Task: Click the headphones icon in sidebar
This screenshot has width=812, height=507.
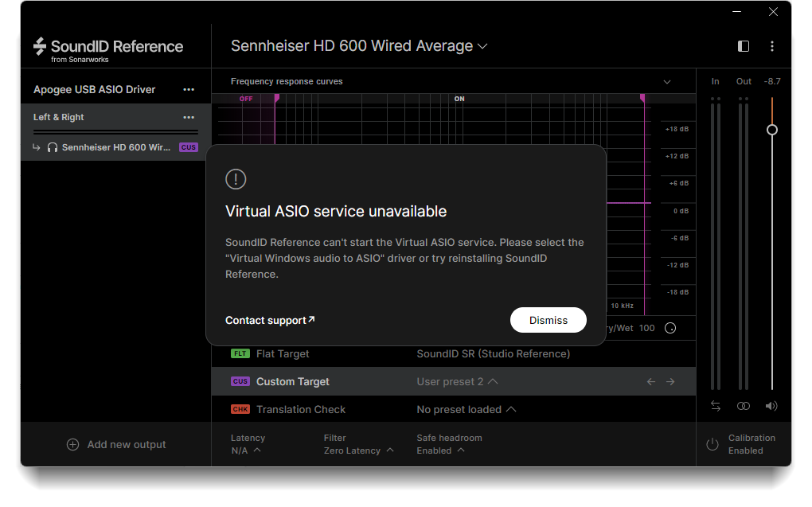Action: (53, 147)
